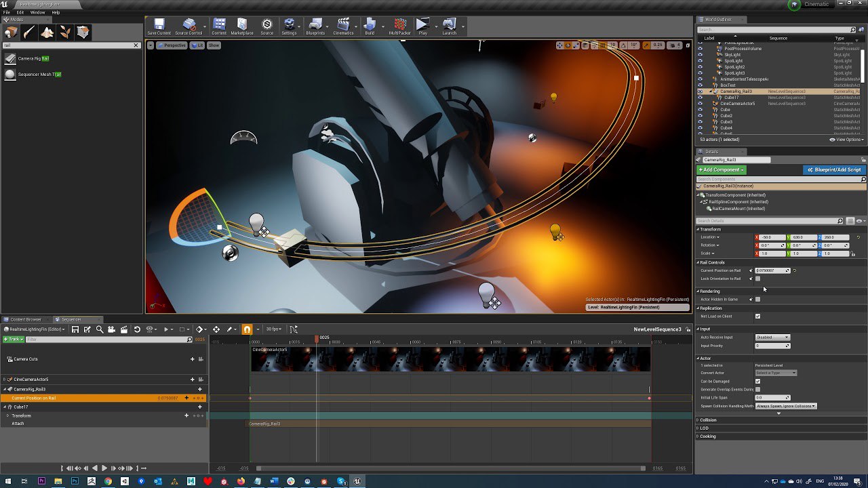Viewport: 868px width, 488px height.
Task: Open the Marketplace toolbar icon
Action: (x=242, y=27)
